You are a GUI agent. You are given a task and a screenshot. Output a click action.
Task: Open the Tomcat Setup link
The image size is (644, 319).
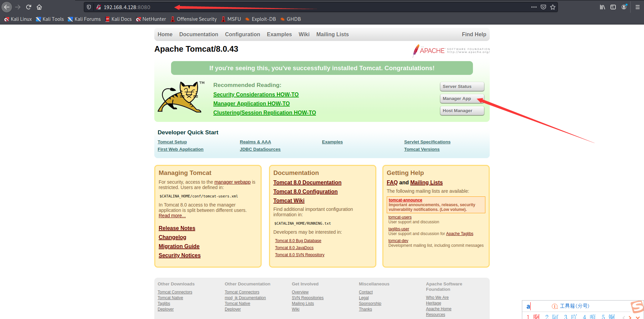[172, 142]
